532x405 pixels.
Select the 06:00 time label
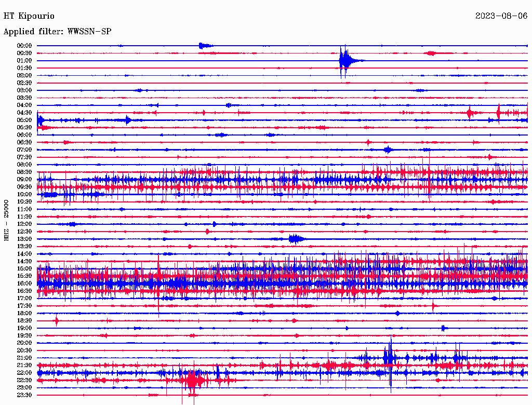tap(24, 135)
